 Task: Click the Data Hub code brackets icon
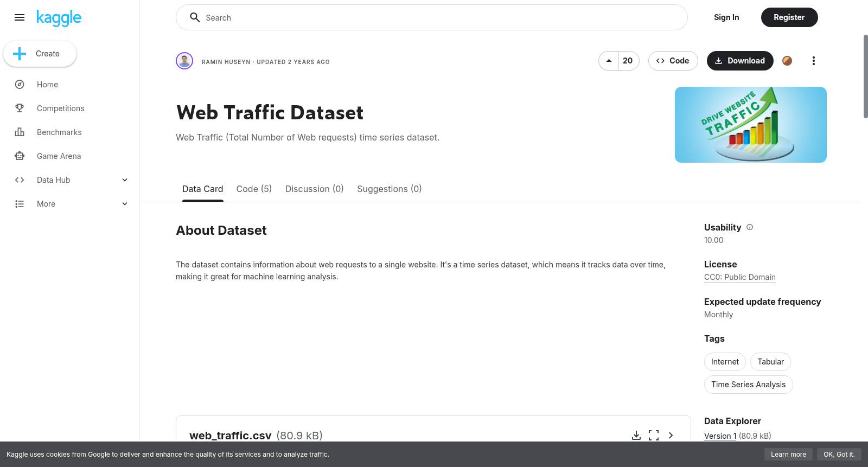point(20,180)
